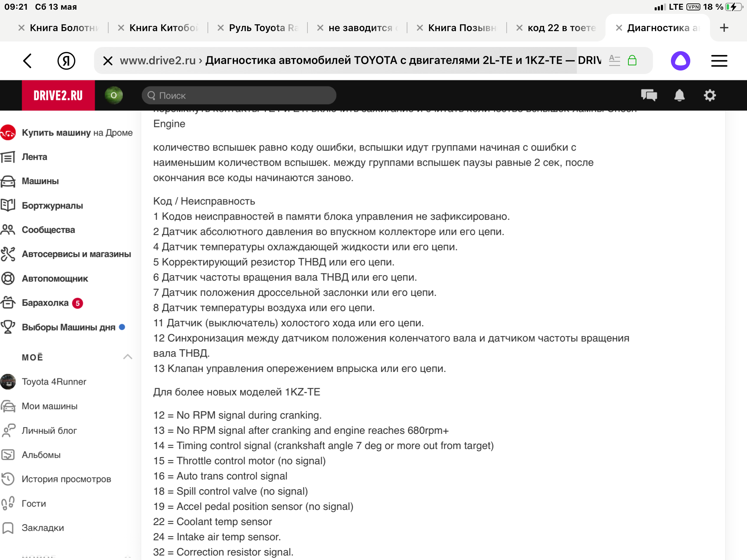Switch to the код 22 в тоете tab

click(562, 28)
